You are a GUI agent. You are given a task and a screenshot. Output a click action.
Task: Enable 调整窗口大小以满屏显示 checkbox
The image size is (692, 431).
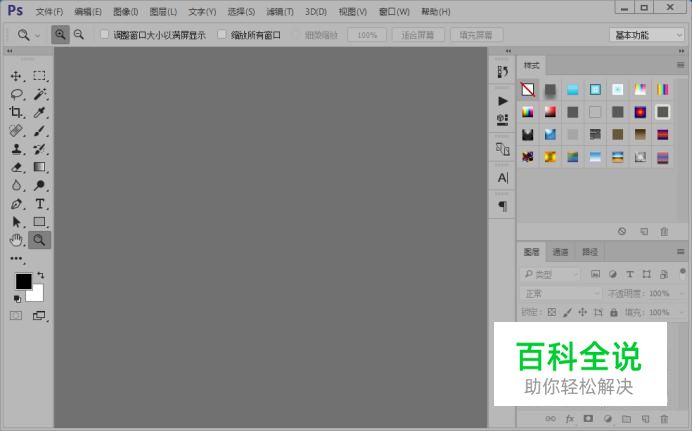click(105, 34)
